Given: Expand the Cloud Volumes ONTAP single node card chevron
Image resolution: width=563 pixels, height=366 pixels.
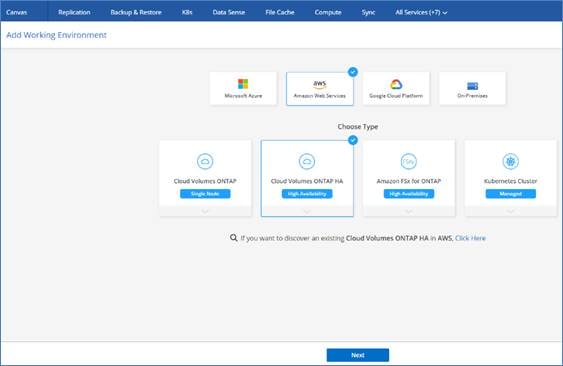Looking at the screenshot, I should [x=205, y=212].
